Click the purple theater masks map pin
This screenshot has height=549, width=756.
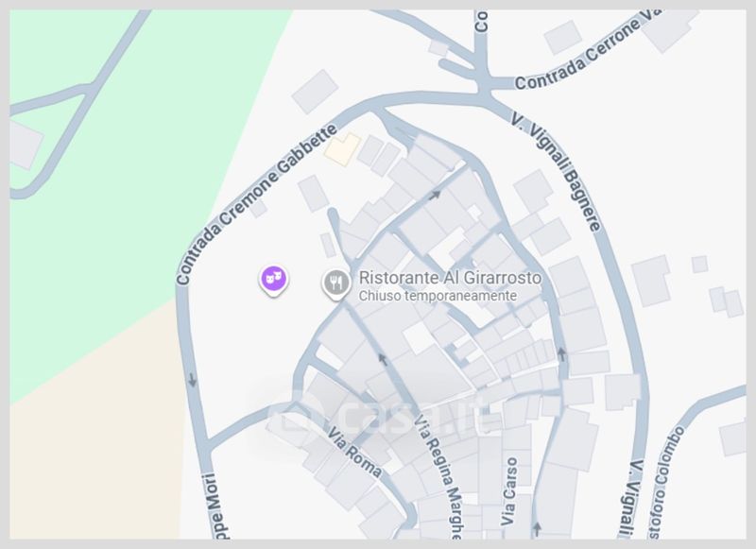tap(273, 280)
